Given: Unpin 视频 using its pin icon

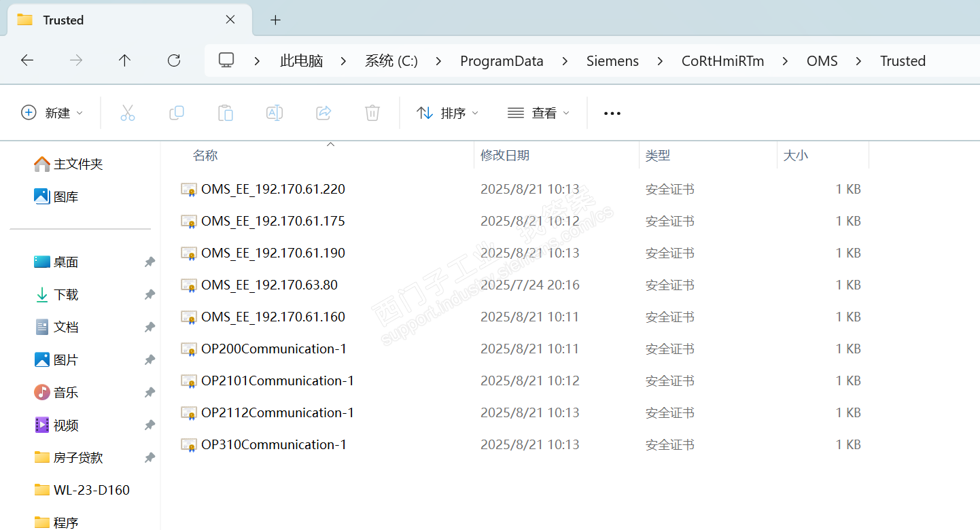Looking at the screenshot, I should tap(150, 425).
